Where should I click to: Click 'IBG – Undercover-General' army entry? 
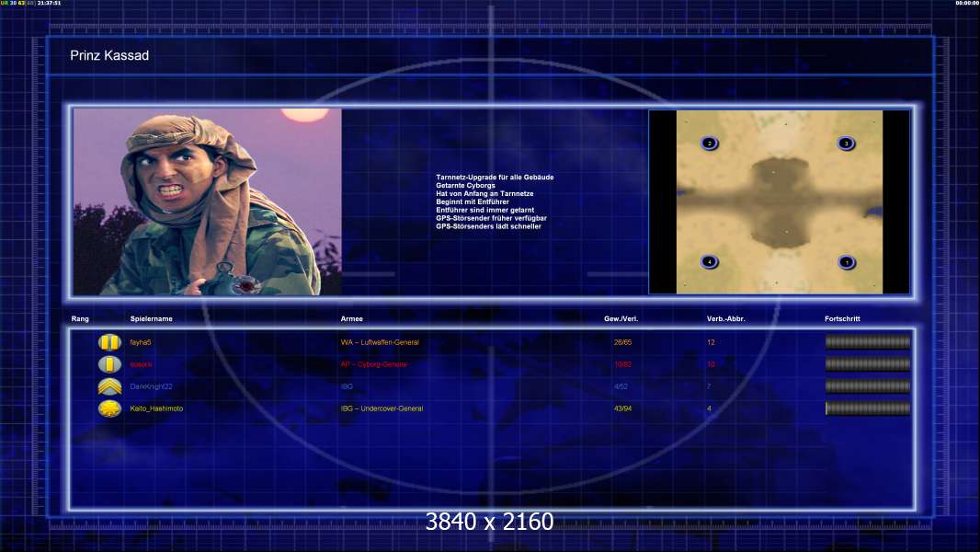[382, 408]
